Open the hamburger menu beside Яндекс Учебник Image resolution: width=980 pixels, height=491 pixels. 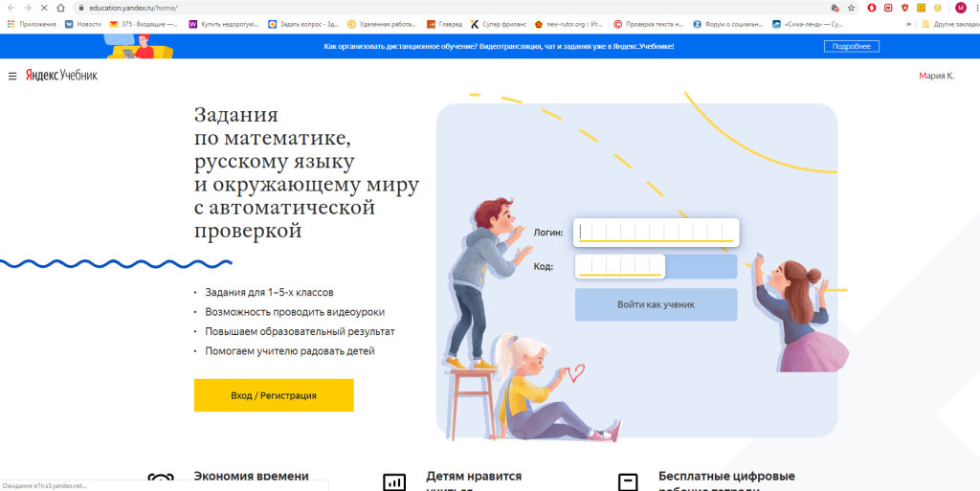pos(11,77)
